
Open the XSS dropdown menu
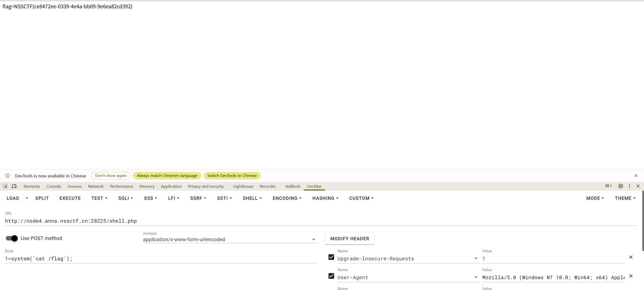[150, 198]
